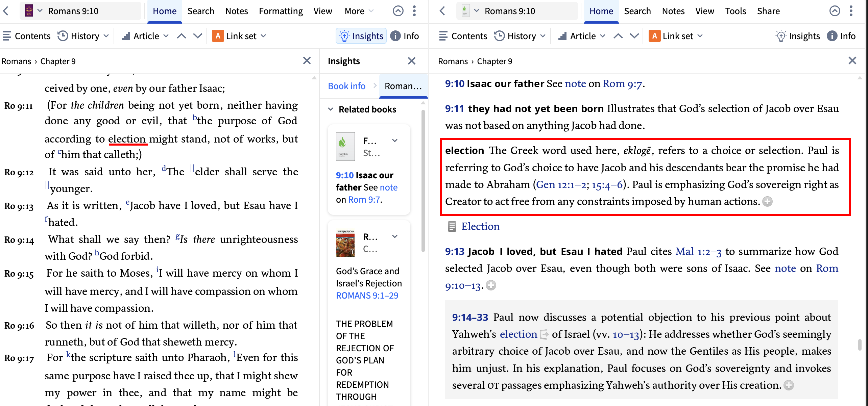Toggle Insights in right panel toolbar
Image resolution: width=868 pixels, height=406 pixels.
798,36
